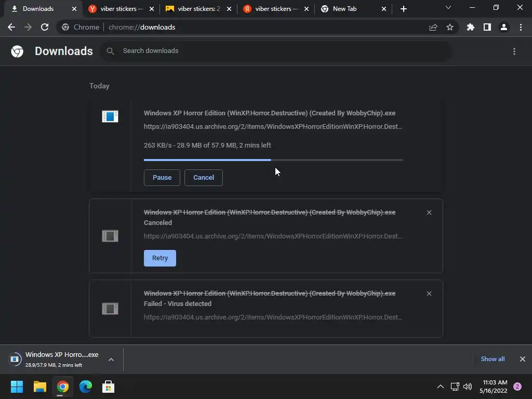Viewport: 532px width, 399px height.
Task: Launch Microsoft Edge from taskbar
Action: pyautogui.click(x=86, y=387)
